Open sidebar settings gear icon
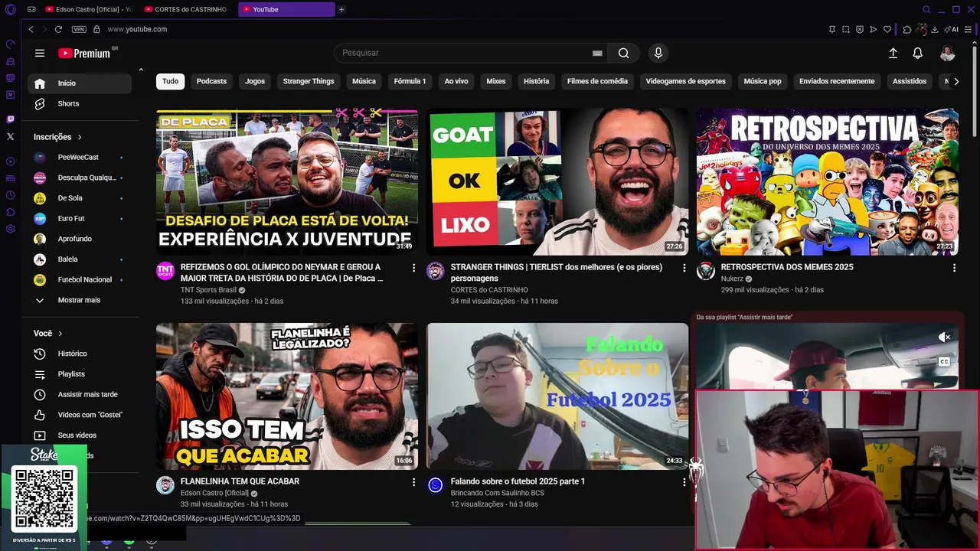980x551 pixels. point(10,229)
